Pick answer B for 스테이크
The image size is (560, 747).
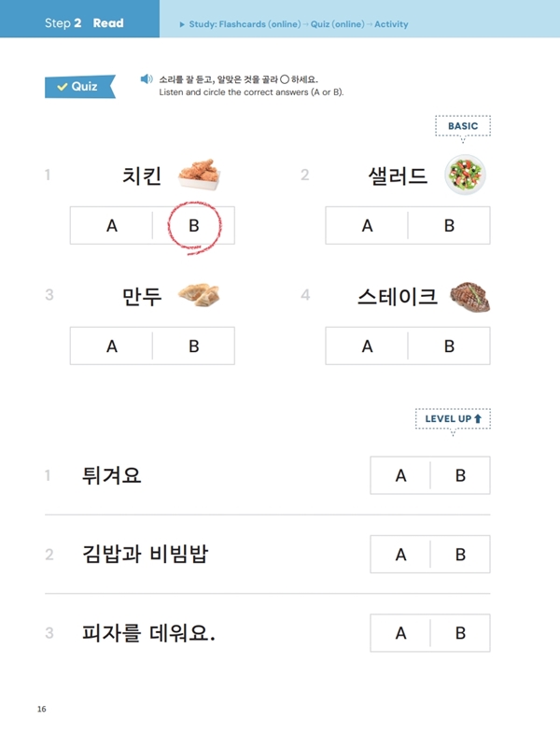(x=449, y=345)
